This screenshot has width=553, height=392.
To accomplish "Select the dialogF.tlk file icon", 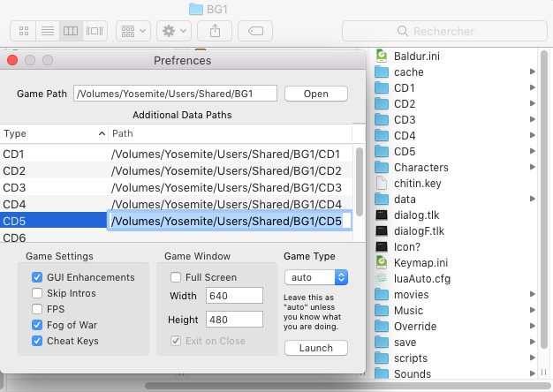I will pos(382,231).
